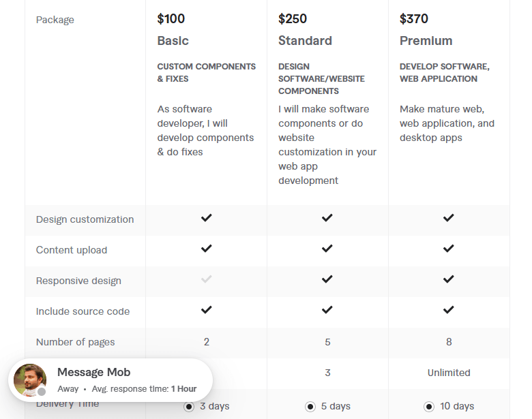Click Basic package Design customization checkmark

coord(206,218)
